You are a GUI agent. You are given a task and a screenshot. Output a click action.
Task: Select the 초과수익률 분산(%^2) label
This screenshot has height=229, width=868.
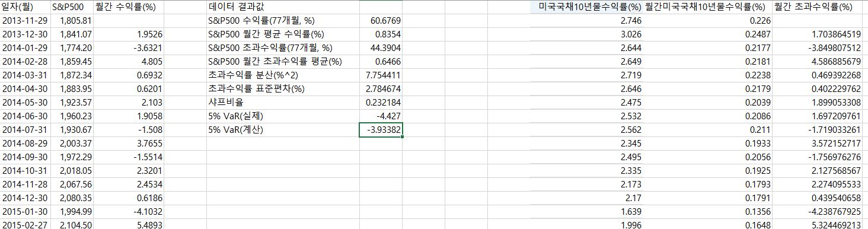pyautogui.click(x=283, y=75)
